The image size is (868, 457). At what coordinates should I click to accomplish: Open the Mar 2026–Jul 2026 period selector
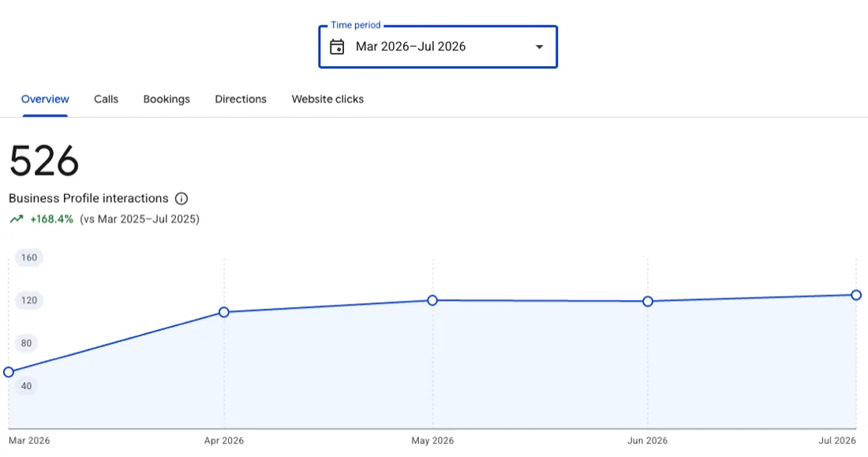click(x=438, y=47)
